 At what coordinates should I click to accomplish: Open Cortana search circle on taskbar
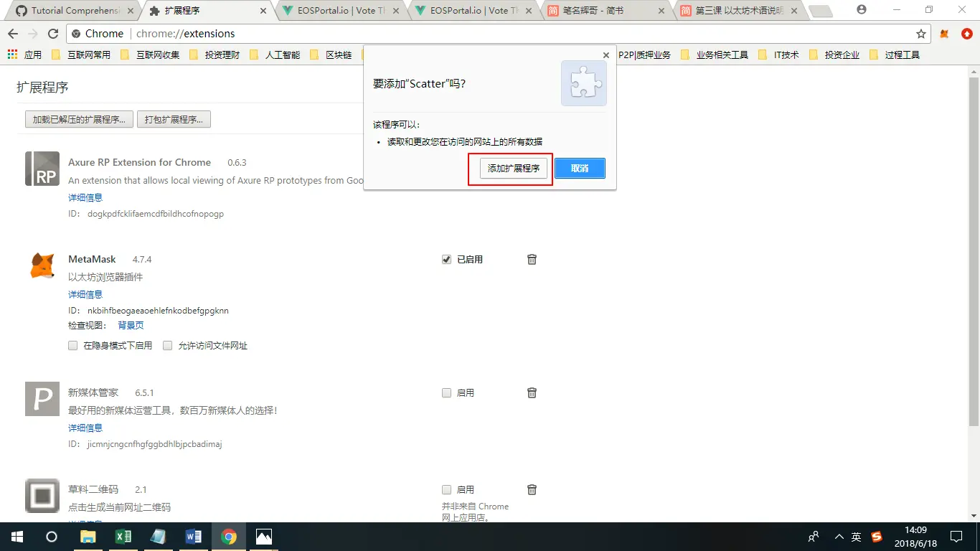pyautogui.click(x=52, y=537)
